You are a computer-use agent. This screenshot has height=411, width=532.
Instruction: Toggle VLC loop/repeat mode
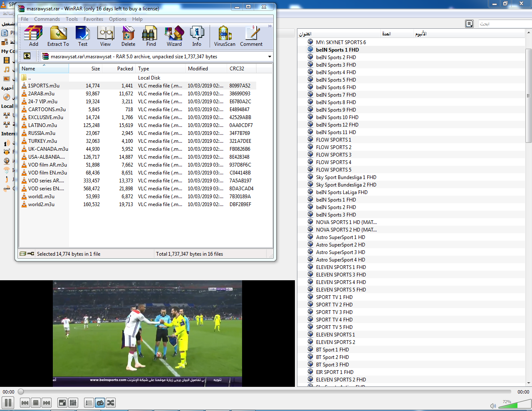coord(100,403)
